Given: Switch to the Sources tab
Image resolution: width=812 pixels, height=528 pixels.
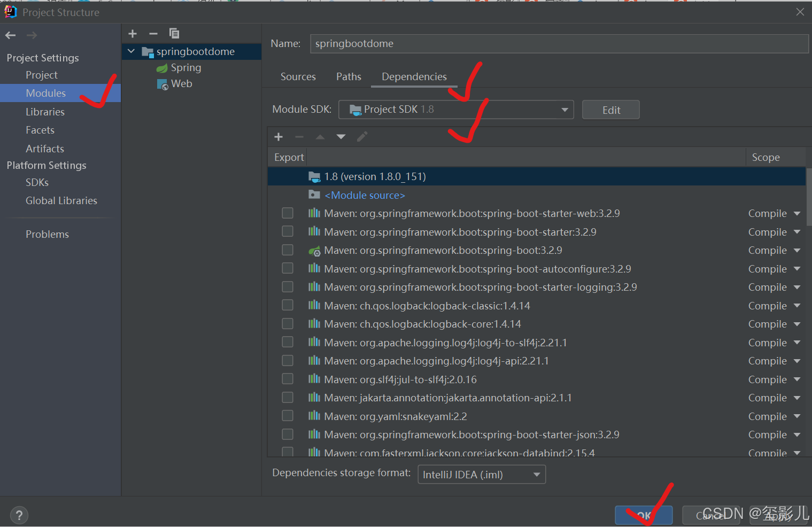Looking at the screenshot, I should [x=298, y=77].
